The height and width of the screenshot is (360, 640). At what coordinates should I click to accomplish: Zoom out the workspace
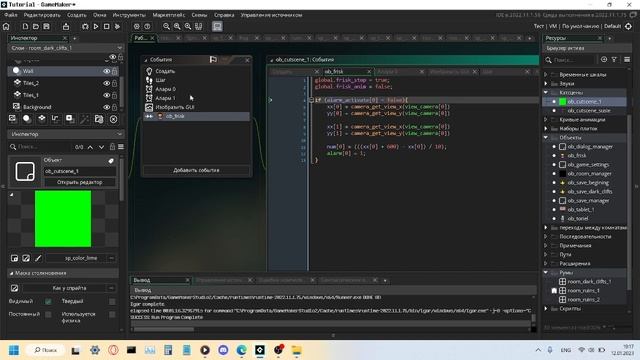tap(167, 27)
